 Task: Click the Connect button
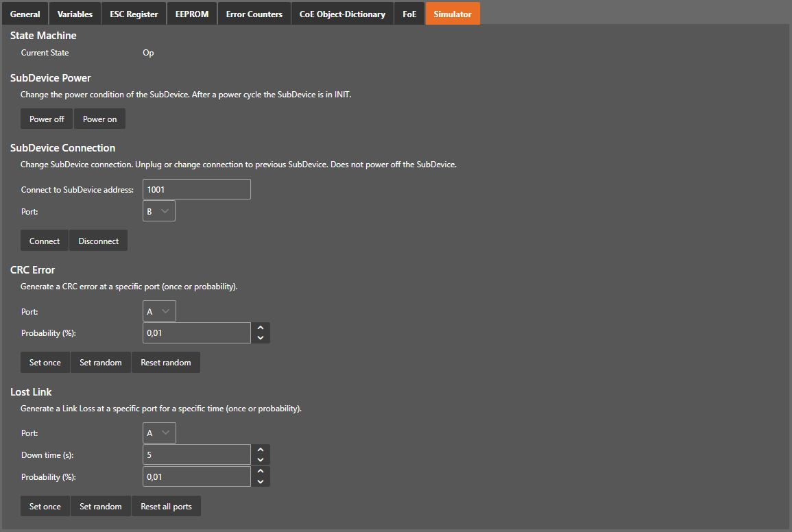pos(45,241)
